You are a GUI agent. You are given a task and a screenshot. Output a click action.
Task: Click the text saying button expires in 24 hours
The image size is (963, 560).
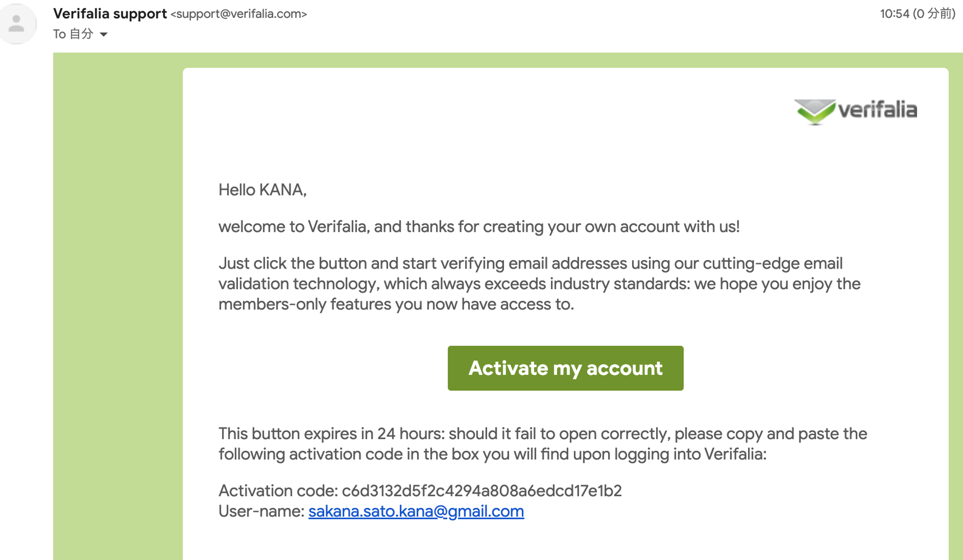tap(331, 434)
